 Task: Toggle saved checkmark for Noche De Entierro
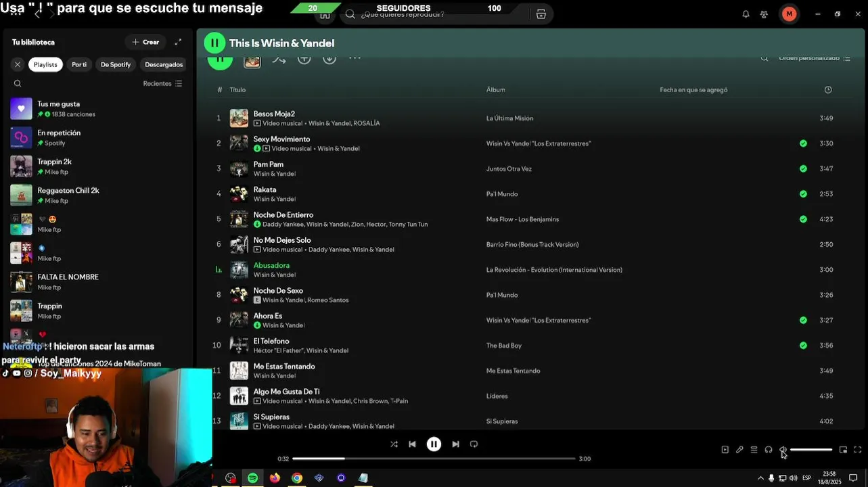point(803,219)
